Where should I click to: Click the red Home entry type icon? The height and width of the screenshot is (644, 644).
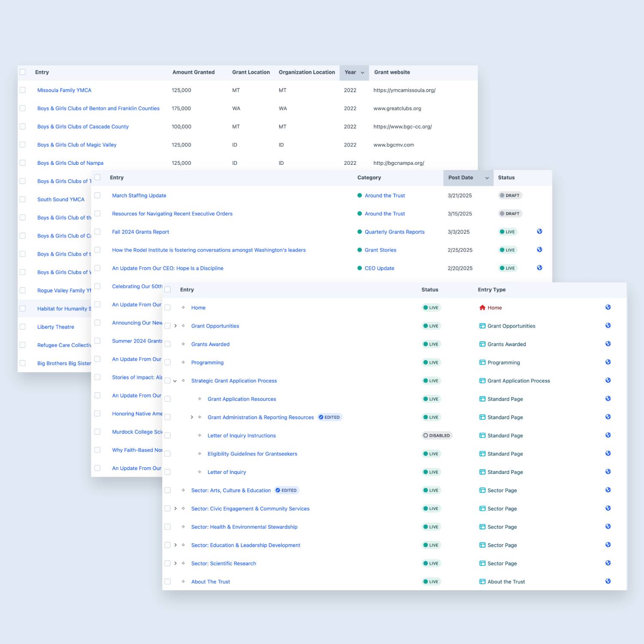coord(482,308)
